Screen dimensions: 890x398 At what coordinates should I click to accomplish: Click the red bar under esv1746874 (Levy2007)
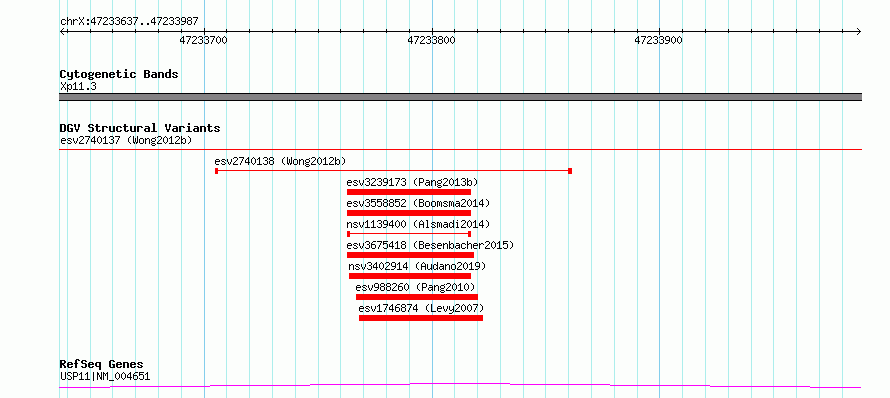point(421,318)
